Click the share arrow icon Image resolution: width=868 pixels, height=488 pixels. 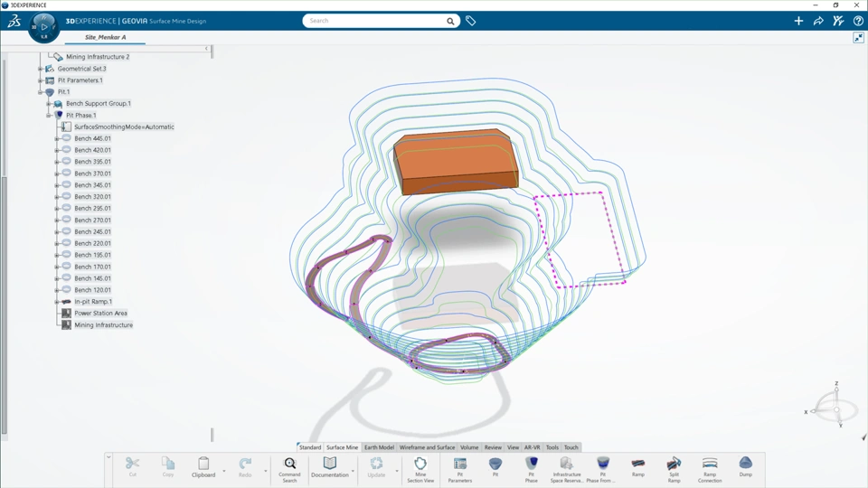[x=818, y=21]
